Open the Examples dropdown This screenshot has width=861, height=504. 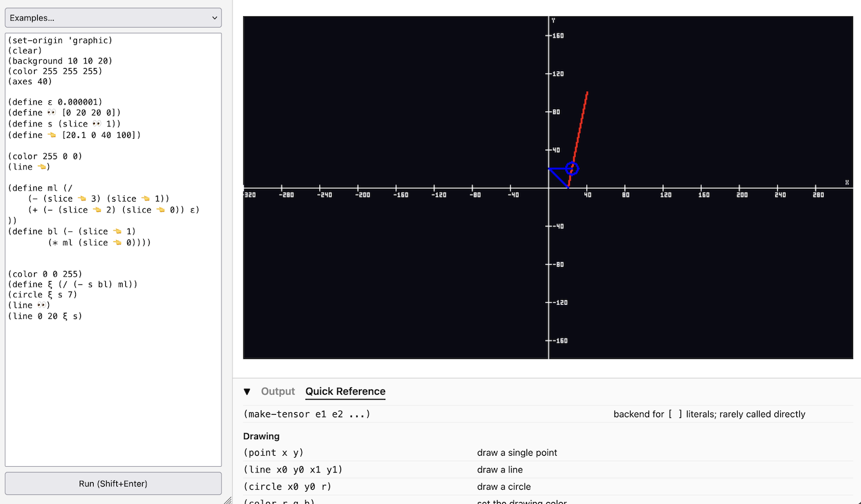[113, 18]
